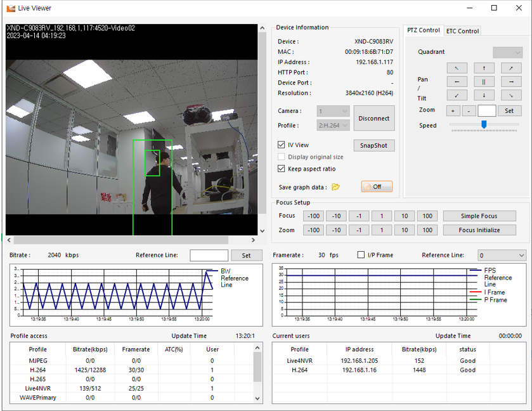
Task: Uncheck Keep aspect ratio option
Action: [282, 169]
